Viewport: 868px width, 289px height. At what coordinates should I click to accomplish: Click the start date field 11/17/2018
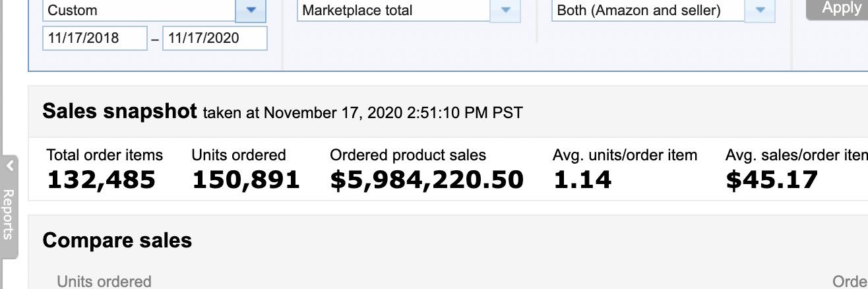[95, 38]
